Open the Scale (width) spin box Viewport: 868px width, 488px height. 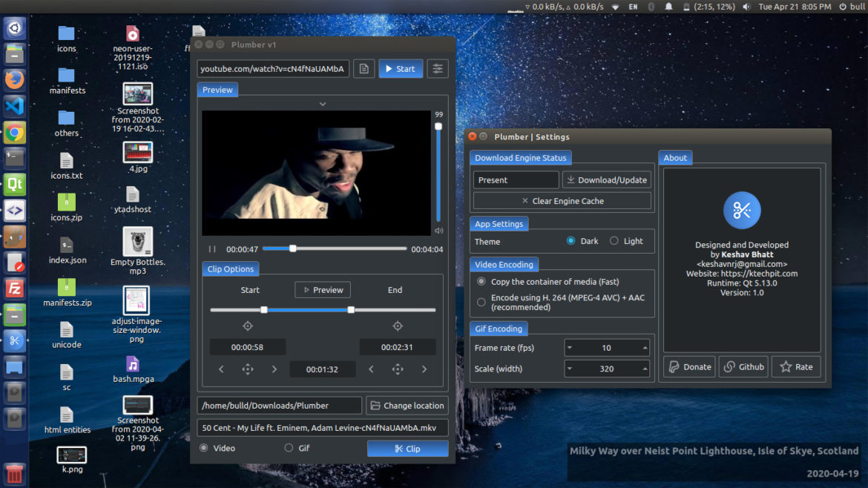coord(606,369)
